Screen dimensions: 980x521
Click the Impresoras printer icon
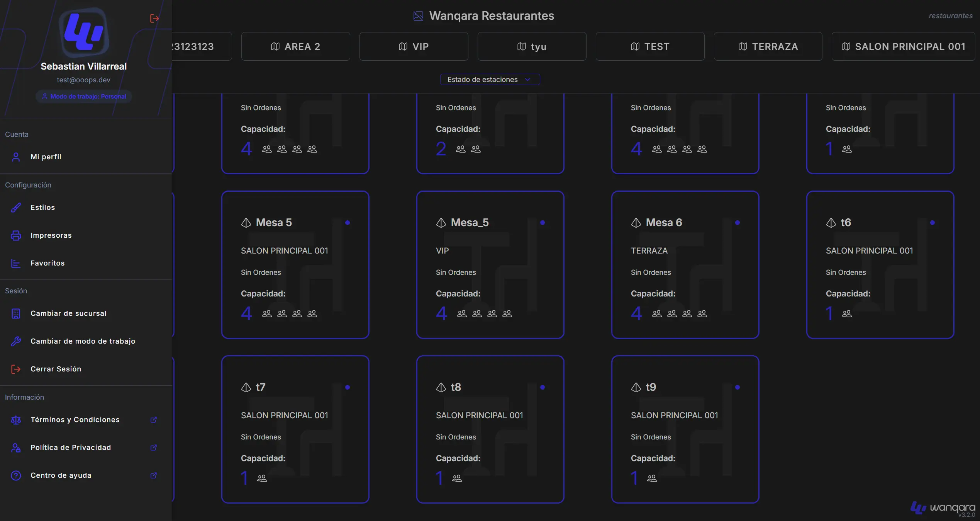[x=16, y=235]
